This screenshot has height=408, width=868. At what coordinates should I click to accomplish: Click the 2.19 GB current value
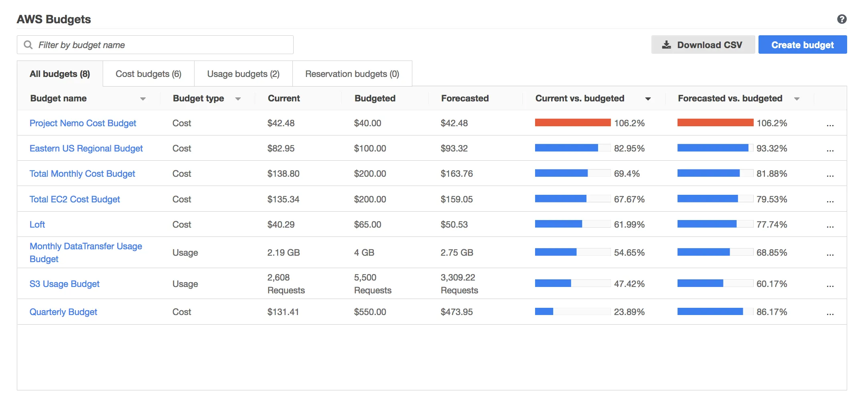point(284,252)
